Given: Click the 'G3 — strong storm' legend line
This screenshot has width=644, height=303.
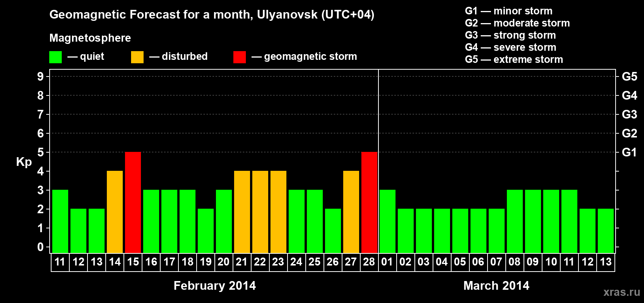Looking at the screenshot, I should 510,35.
